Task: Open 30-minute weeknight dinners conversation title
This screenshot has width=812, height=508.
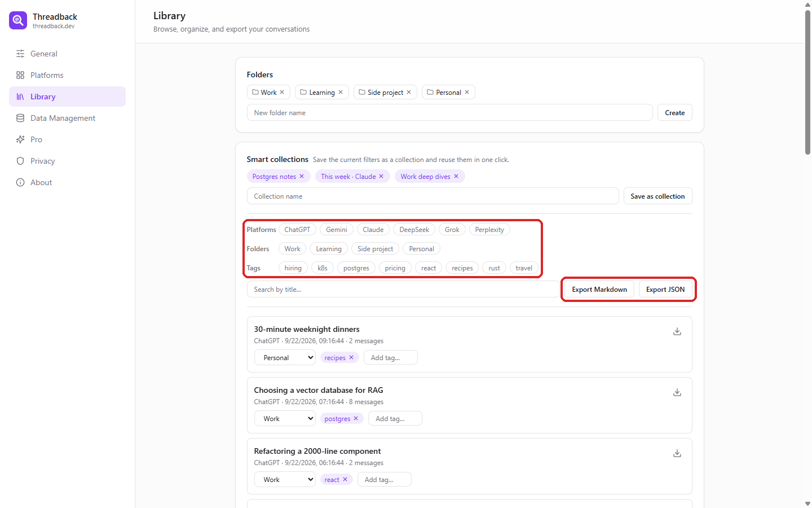Action: tap(307, 329)
